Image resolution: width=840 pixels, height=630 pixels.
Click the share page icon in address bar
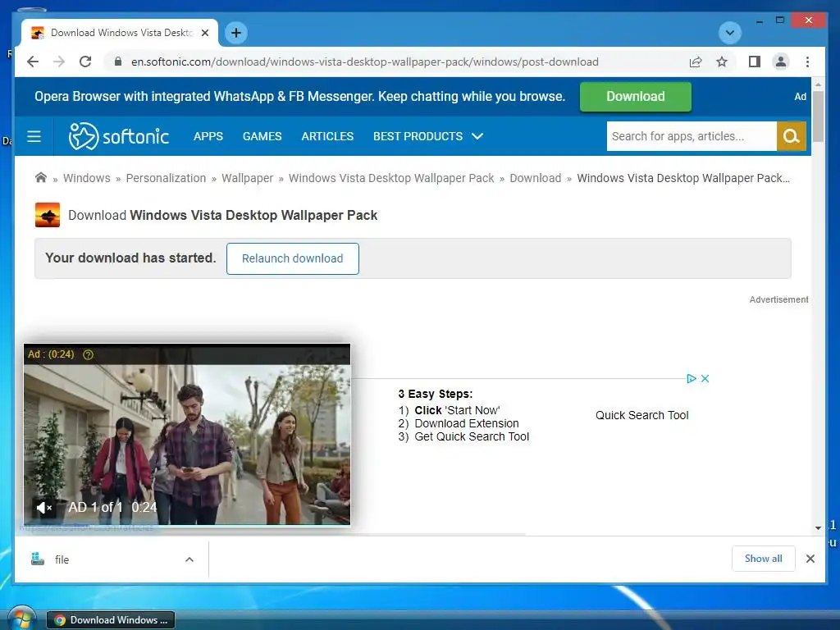click(x=696, y=62)
